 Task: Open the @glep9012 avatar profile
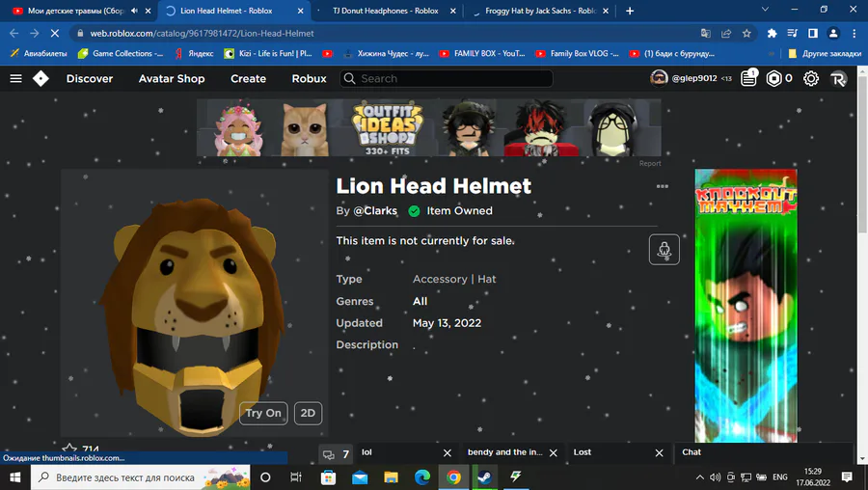tap(659, 79)
